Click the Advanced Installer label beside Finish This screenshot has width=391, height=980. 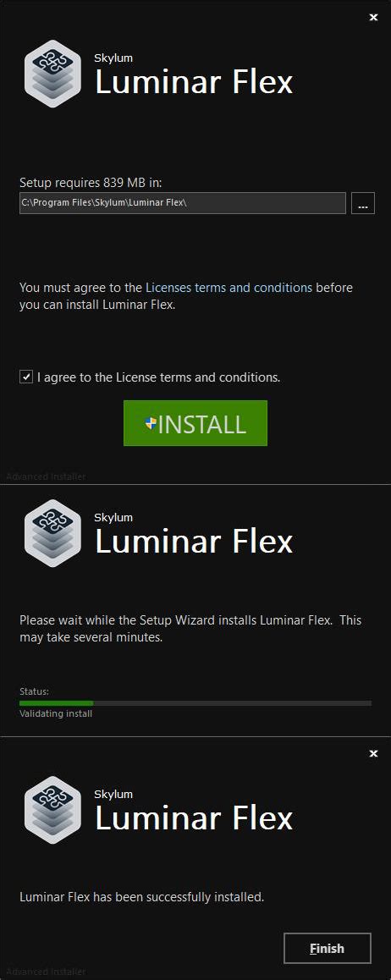coord(46,972)
